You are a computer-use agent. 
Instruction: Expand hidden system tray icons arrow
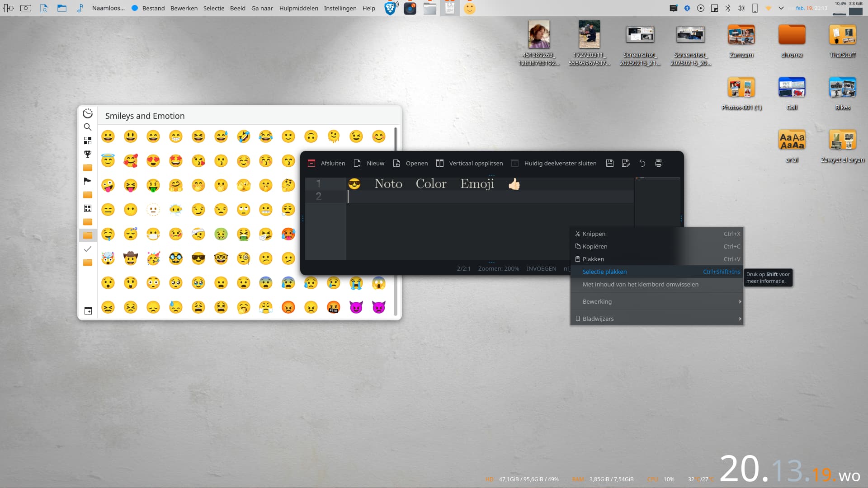(781, 8)
